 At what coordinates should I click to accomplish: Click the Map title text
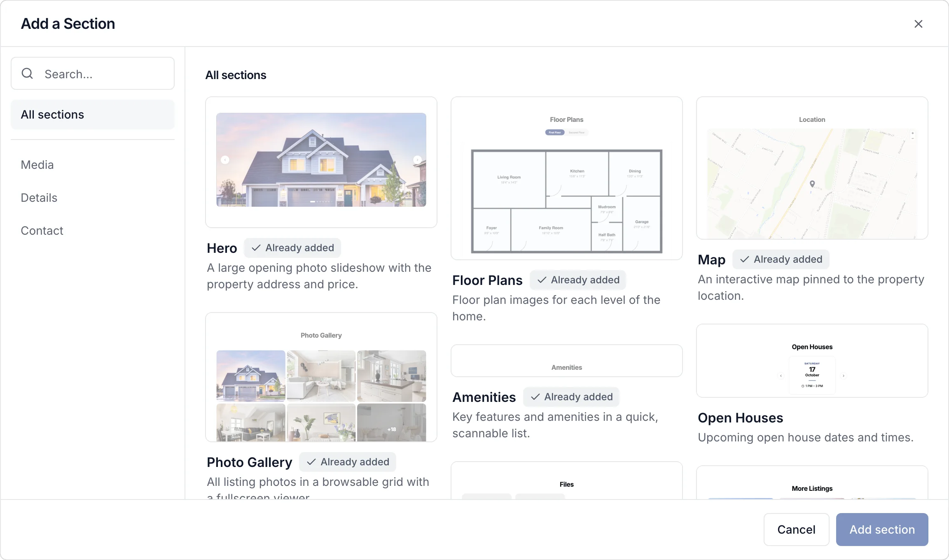pos(711,260)
